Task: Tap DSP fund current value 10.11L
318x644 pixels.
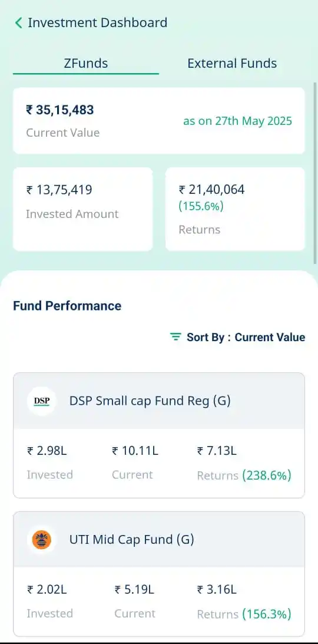Action: 135,451
